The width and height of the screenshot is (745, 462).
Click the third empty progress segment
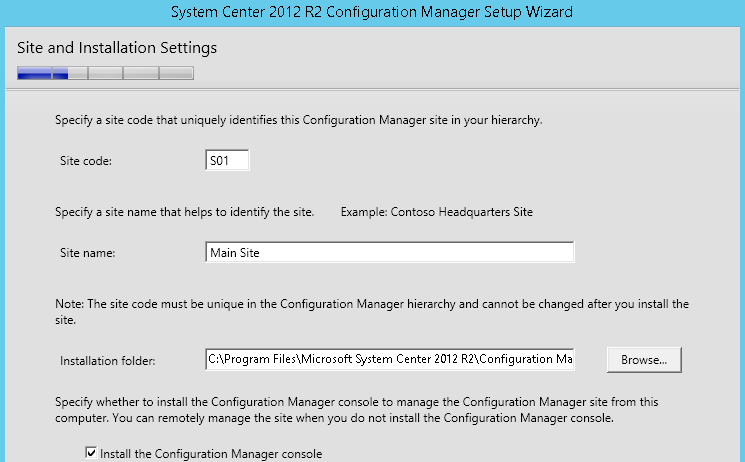(x=105, y=73)
